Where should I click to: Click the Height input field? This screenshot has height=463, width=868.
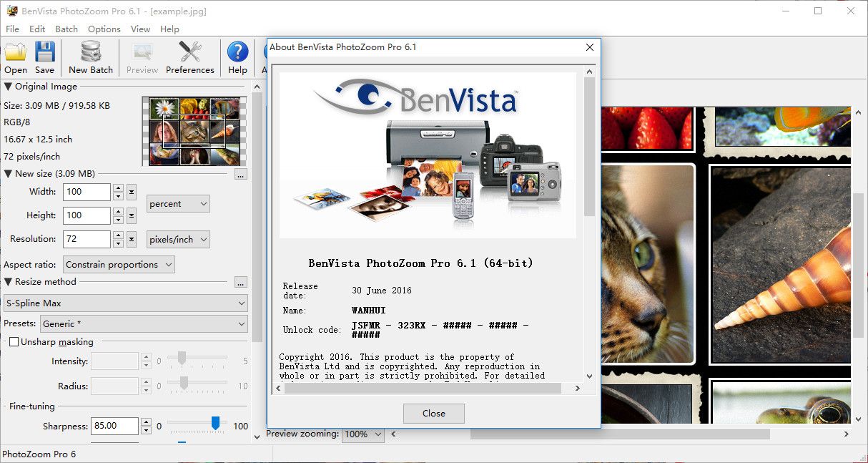pyautogui.click(x=87, y=215)
